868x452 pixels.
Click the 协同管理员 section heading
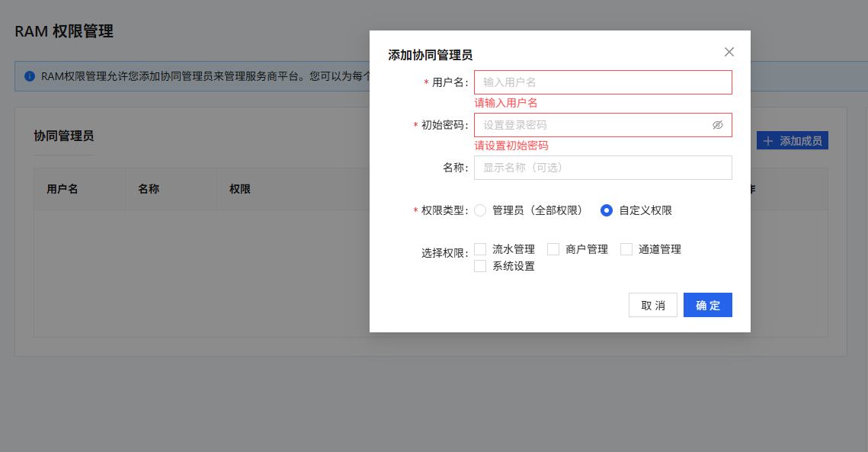tap(64, 135)
